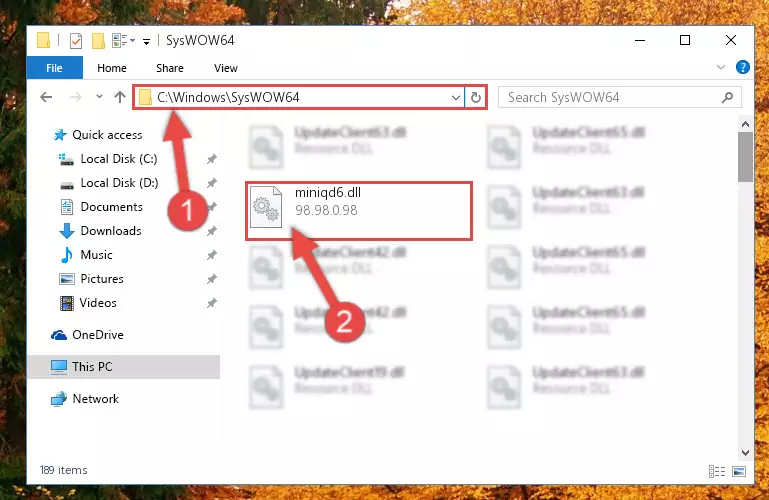This screenshot has width=769, height=500.
Task: Click the 189 items status text
Action: click(64, 470)
